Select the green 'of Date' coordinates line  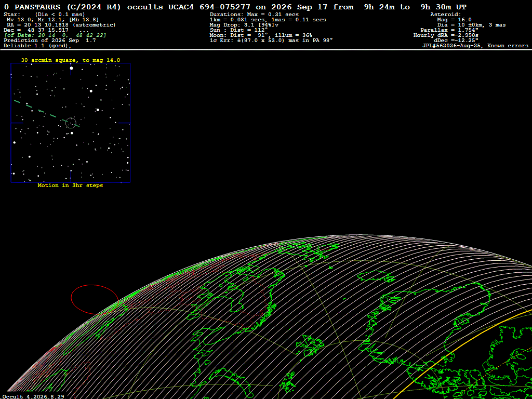point(55,35)
